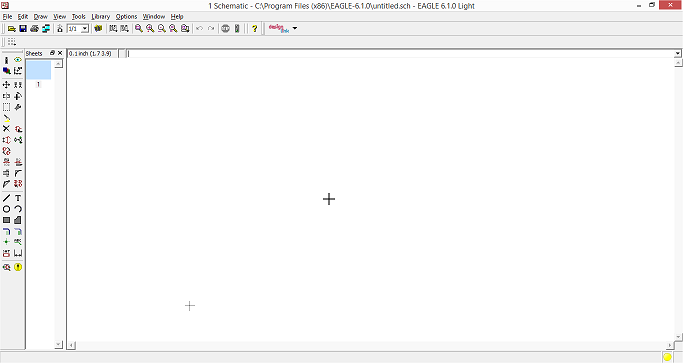
Task: Select the Paste tool
Action: (x=7, y=118)
